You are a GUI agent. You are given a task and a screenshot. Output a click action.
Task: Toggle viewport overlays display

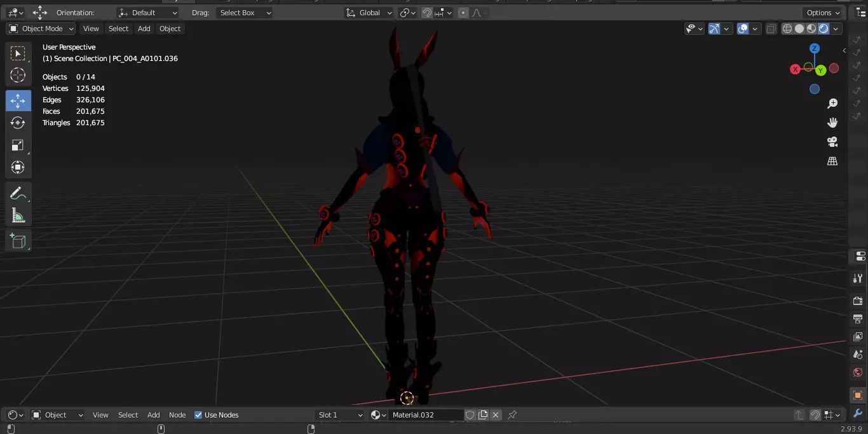(743, 29)
